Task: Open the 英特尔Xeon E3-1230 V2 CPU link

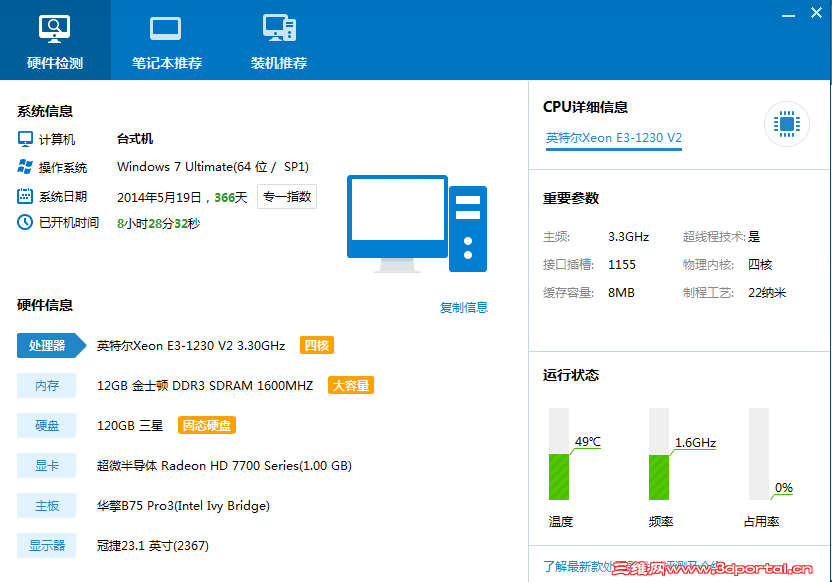Action: [613, 139]
